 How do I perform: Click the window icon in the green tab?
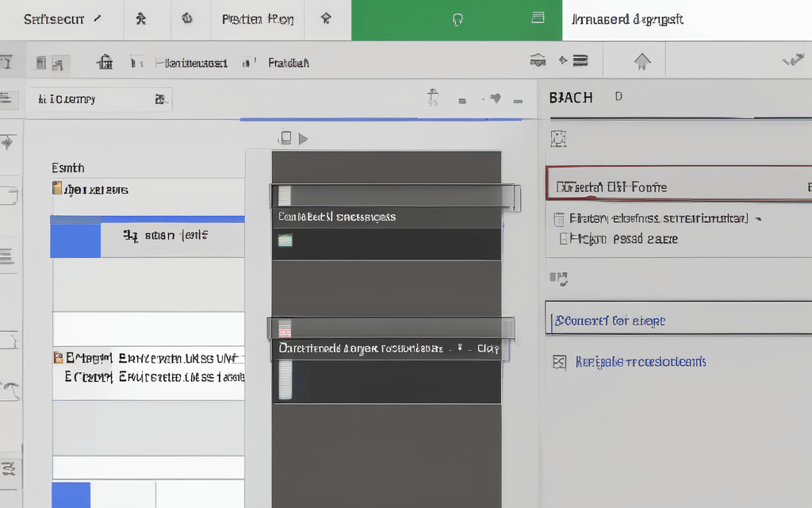coord(538,18)
